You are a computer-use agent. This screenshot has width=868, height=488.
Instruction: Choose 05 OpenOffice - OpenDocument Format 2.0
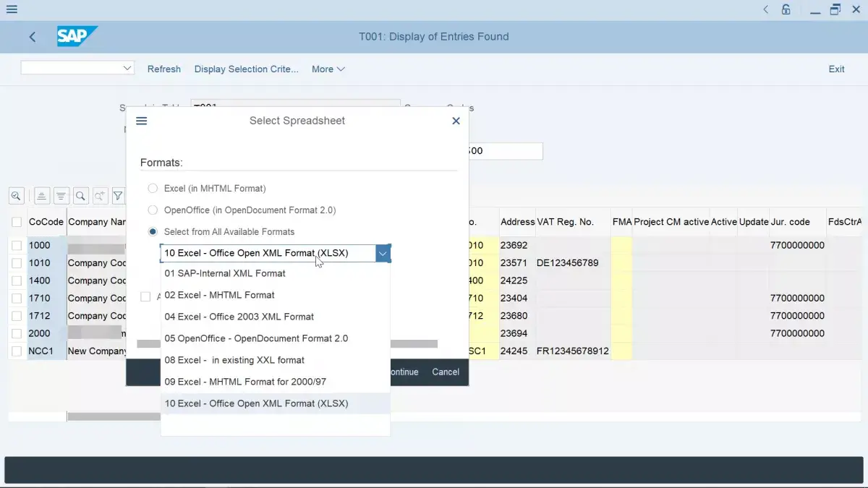(275, 338)
